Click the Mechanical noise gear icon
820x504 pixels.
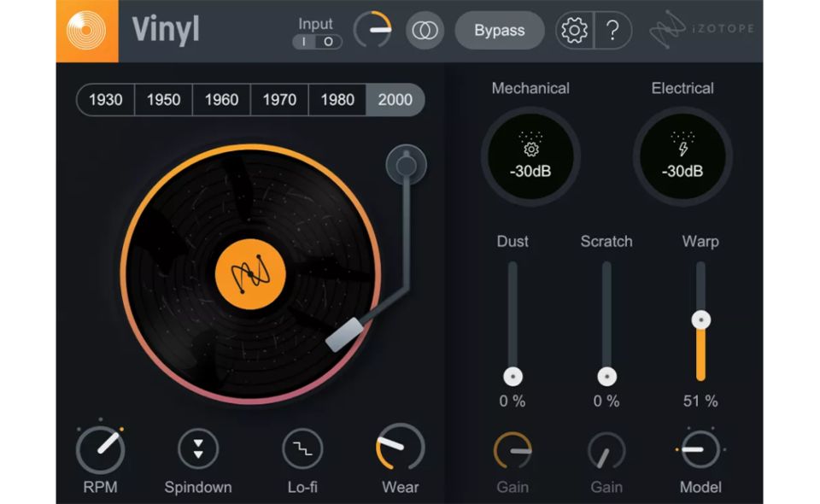point(530,150)
